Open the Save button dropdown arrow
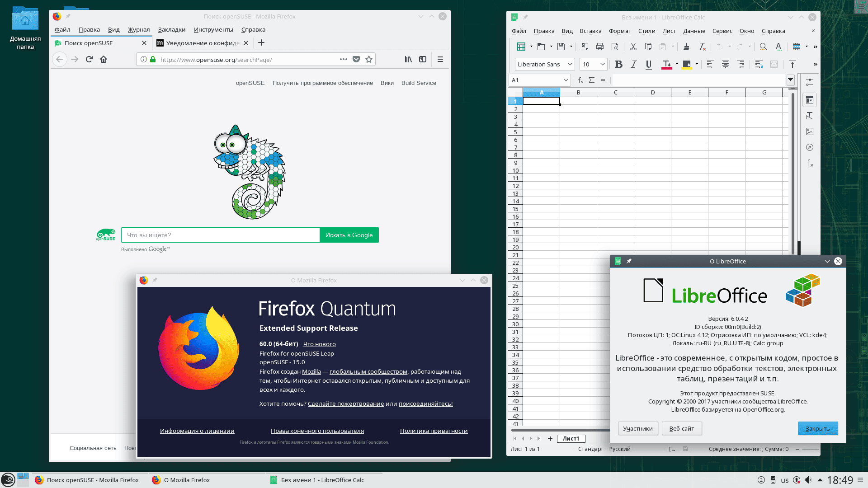 coord(571,47)
